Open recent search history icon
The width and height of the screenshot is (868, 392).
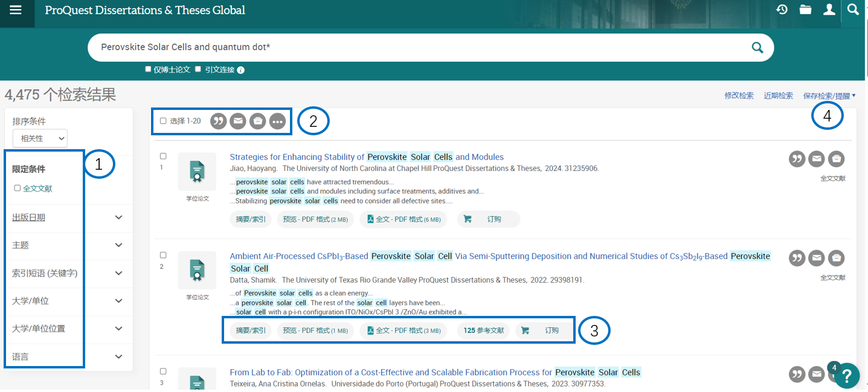click(782, 10)
